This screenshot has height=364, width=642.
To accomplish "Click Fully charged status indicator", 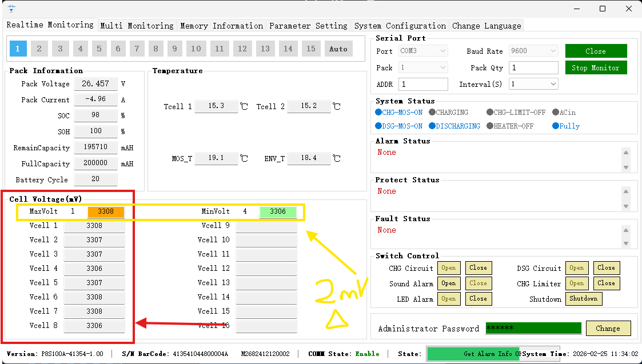I will click(x=566, y=126).
